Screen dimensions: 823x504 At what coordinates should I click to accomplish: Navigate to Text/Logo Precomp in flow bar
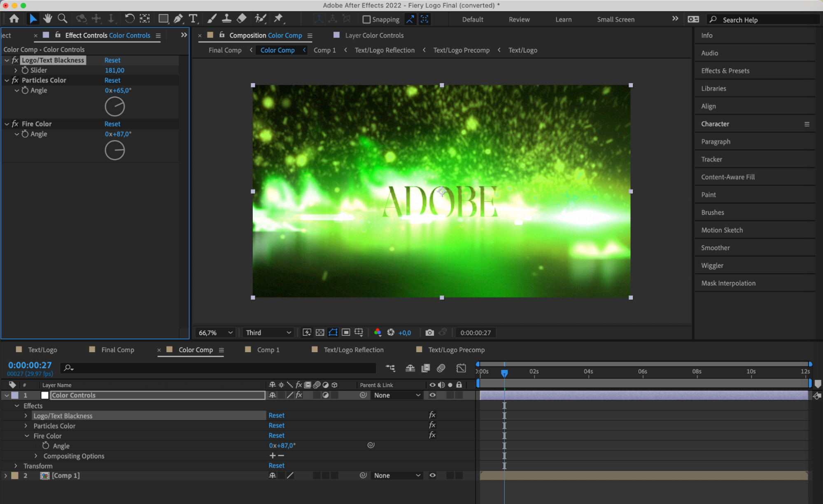[x=461, y=50]
